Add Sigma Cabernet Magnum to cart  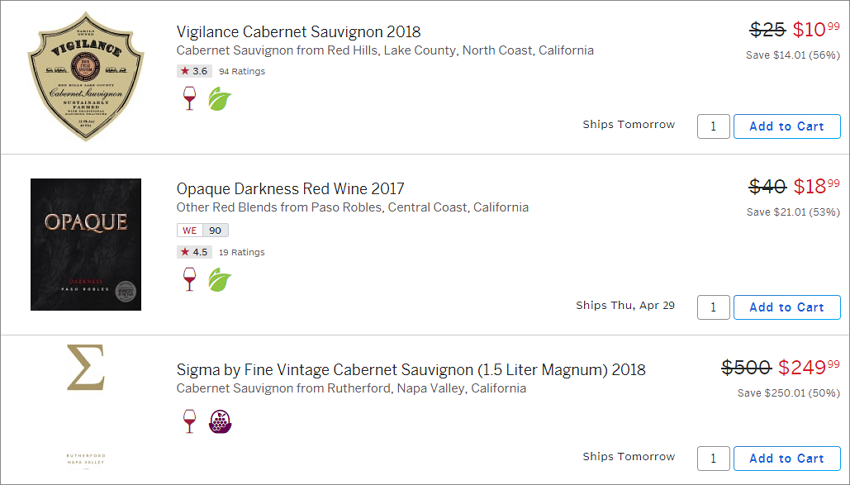pyautogui.click(x=787, y=458)
